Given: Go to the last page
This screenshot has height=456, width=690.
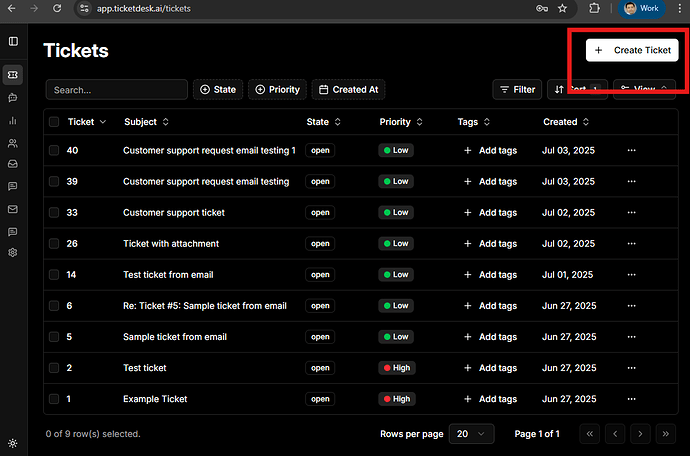Looking at the screenshot, I should pos(666,434).
